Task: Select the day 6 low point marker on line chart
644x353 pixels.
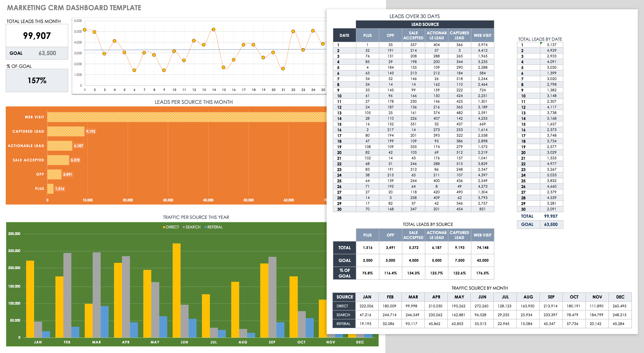Action: tap(134, 70)
